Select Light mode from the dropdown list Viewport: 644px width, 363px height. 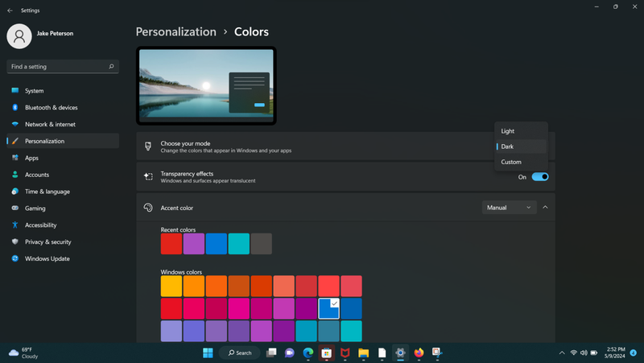(508, 131)
